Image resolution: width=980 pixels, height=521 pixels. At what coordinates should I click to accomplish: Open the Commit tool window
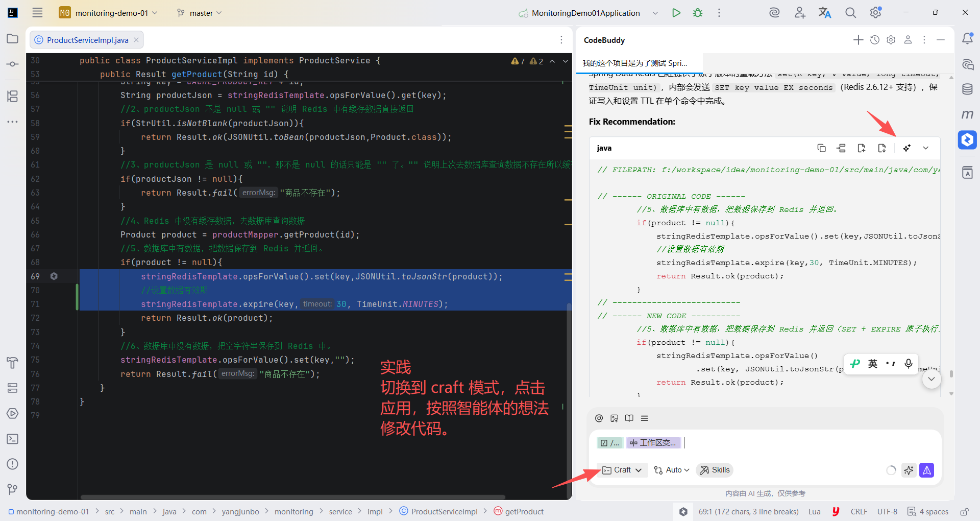coord(13,64)
